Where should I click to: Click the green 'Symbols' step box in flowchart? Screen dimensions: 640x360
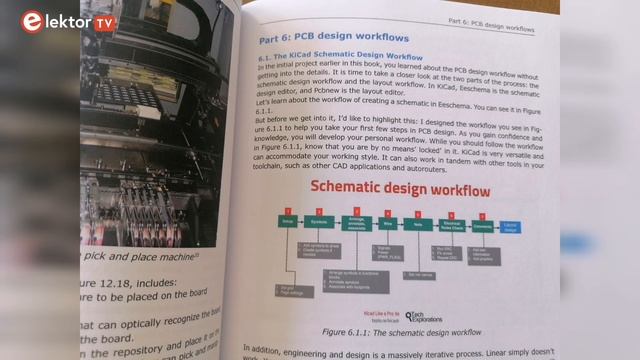click(x=319, y=222)
